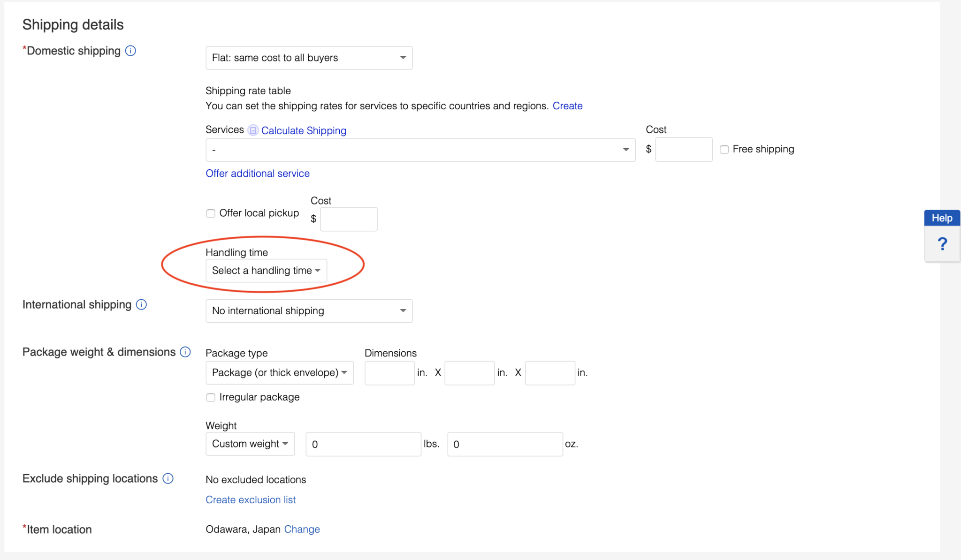961x560 pixels.
Task: Expand the Select a handling time dropdown
Action: click(266, 271)
